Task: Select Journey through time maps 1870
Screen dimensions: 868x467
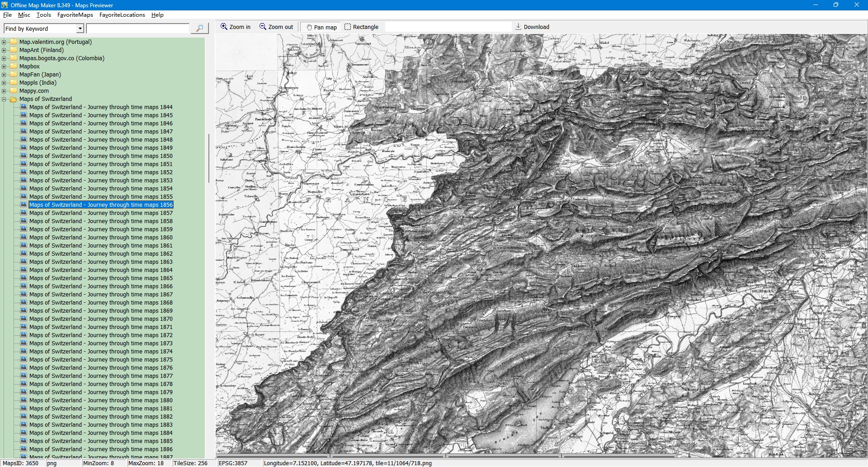Action: pyautogui.click(x=101, y=319)
